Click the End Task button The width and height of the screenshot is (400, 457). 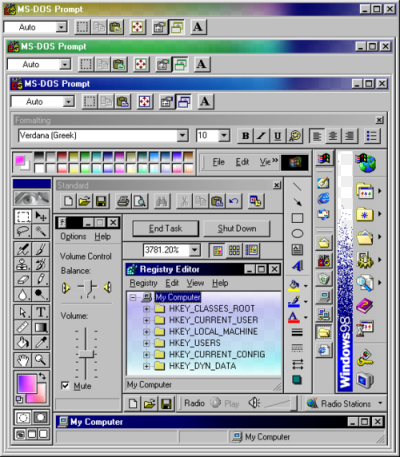(166, 229)
